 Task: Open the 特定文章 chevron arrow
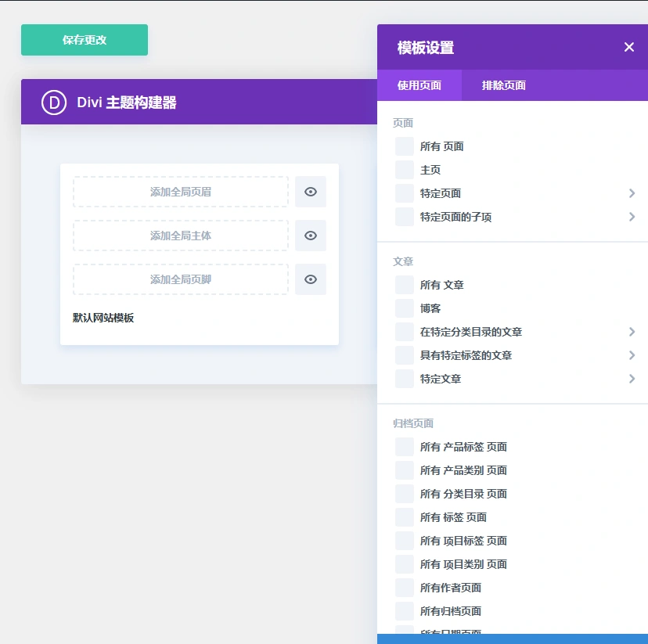click(x=632, y=379)
